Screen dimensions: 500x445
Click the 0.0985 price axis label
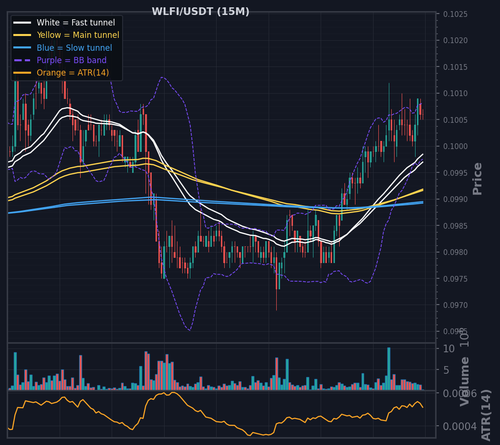455,226
